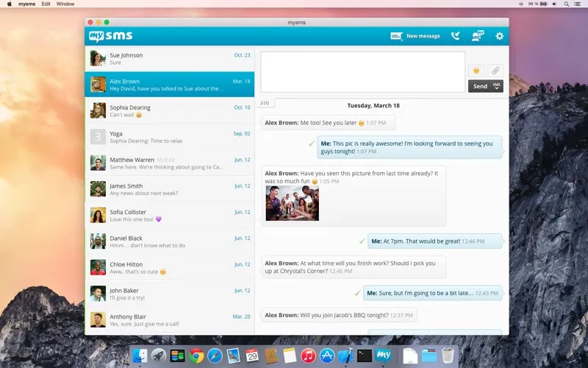The height and width of the screenshot is (368, 588).
Task: Click 'Me too! See you later' message
Action: 328,123
